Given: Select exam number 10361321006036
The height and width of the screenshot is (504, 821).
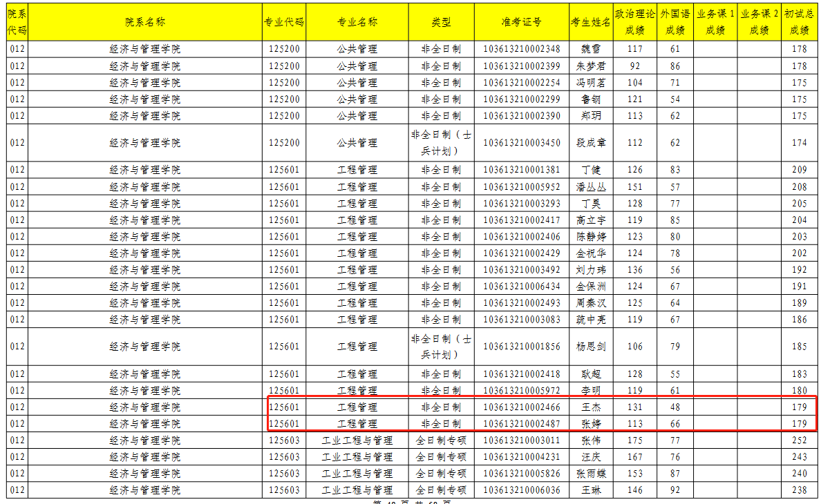Looking at the screenshot, I should [x=521, y=490].
